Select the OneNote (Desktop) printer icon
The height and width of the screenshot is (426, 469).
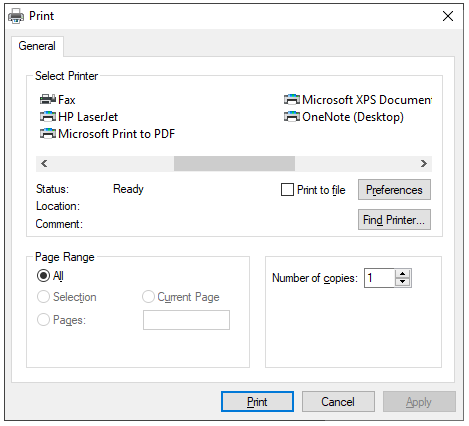point(292,116)
